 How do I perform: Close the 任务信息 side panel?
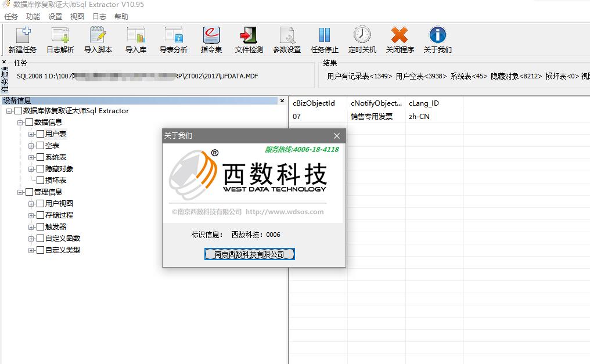(4, 62)
